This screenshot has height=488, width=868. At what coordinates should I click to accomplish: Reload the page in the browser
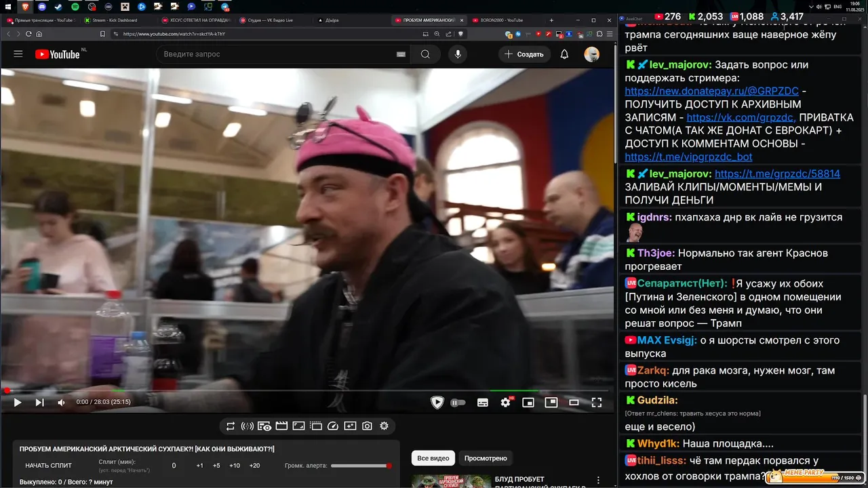29,33
